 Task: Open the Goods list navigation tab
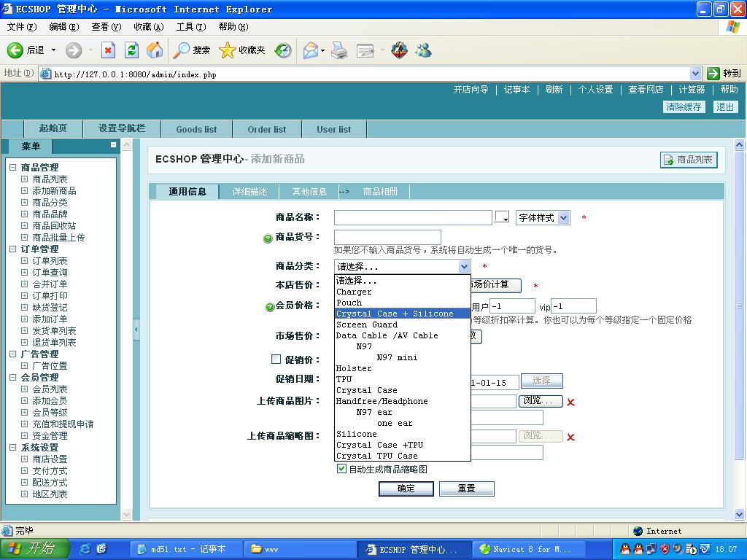(196, 129)
